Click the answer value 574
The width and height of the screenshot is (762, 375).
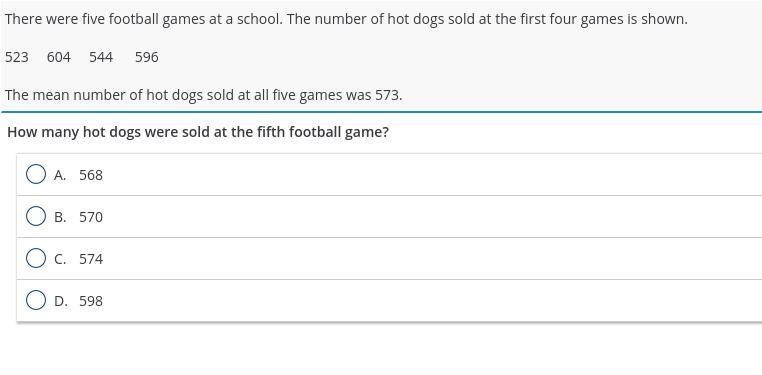[91, 259]
